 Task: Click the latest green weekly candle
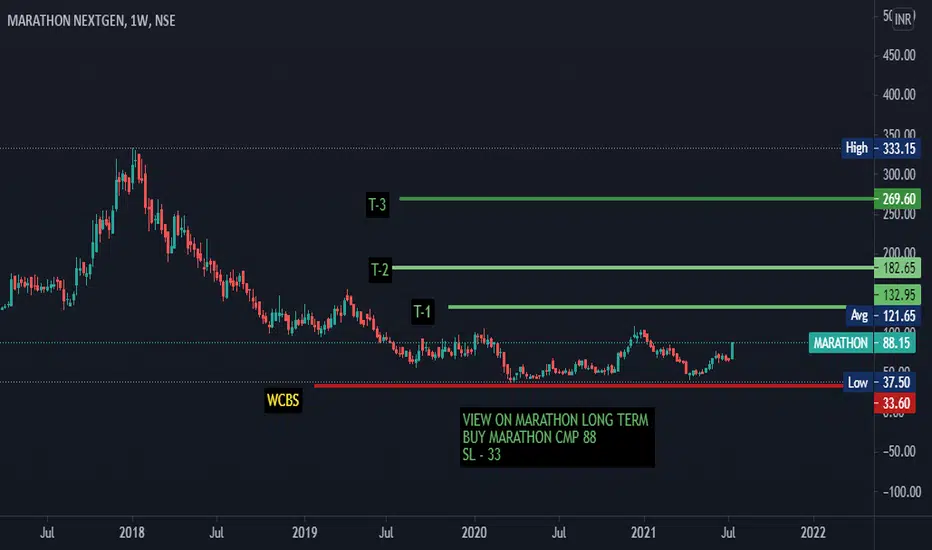point(732,351)
